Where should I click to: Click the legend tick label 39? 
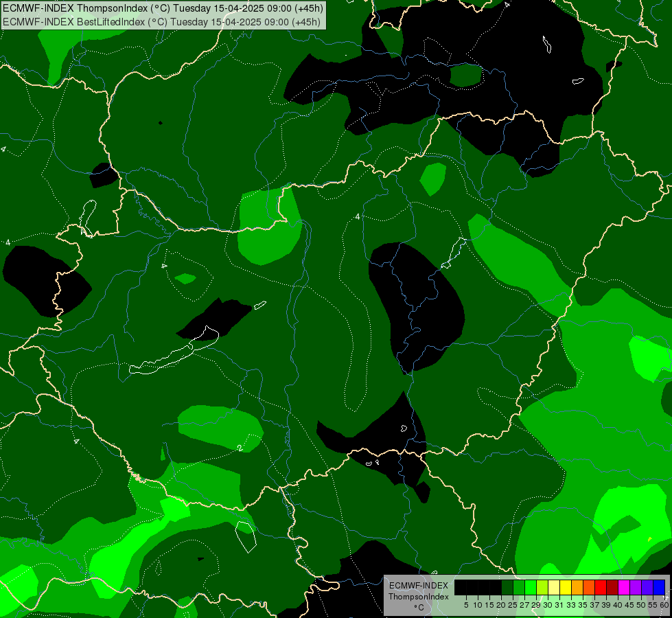(x=606, y=605)
